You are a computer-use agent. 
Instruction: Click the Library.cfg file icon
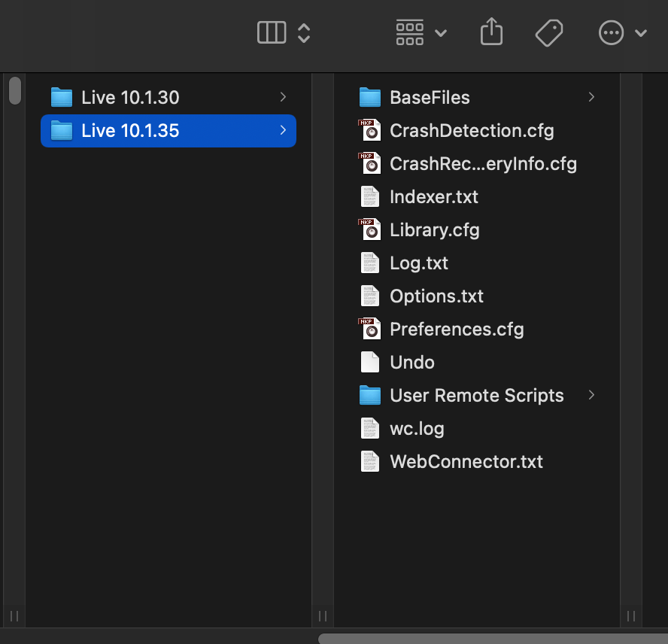[370, 230]
